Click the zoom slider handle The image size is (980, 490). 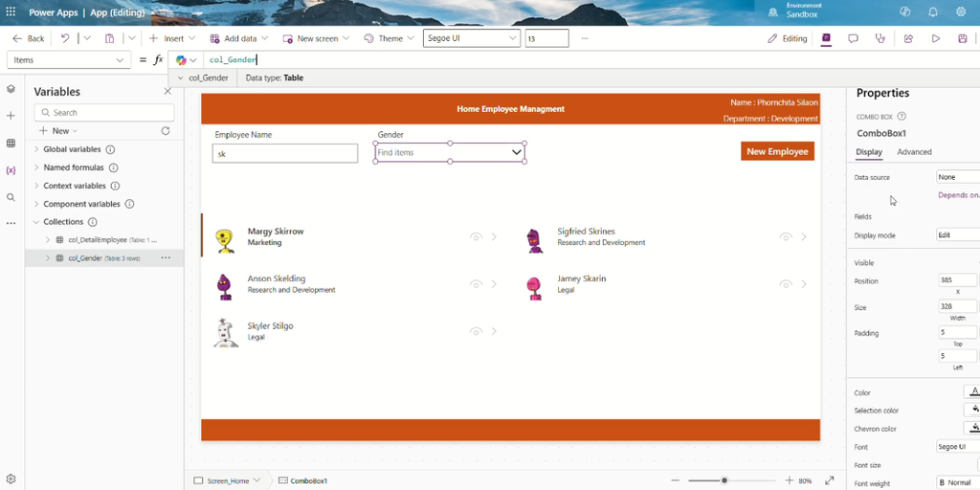pos(724,480)
